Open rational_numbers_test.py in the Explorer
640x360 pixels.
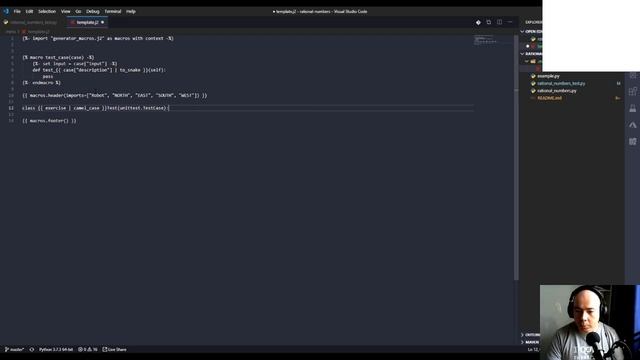pyautogui.click(x=561, y=84)
